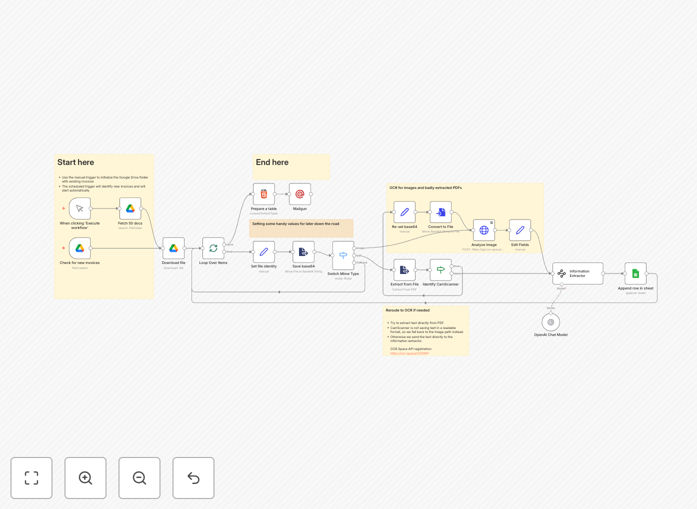Viewport: 697px width, 509px height.
Task: Open the 'Append row in sheet' Google Sheets node
Action: (636, 273)
